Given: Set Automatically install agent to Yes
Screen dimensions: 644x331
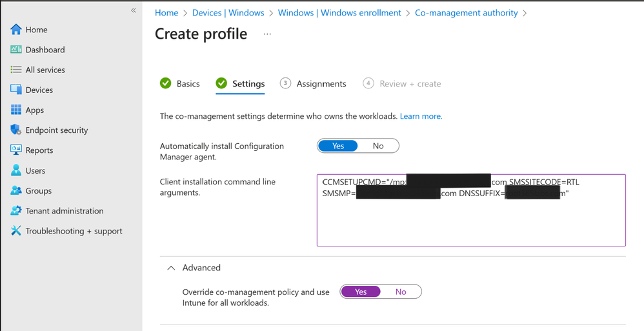Looking at the screenshot, I should [x=338, y=146].
